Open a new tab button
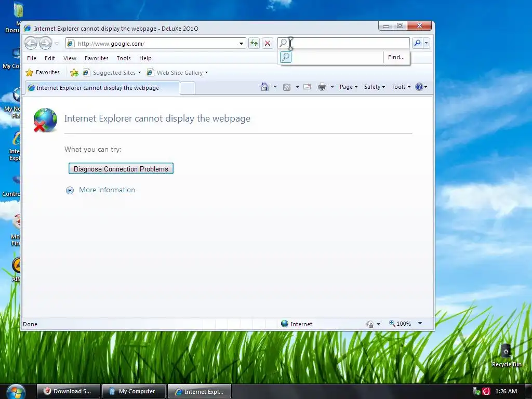532x399 pixels. pos(187,88)
